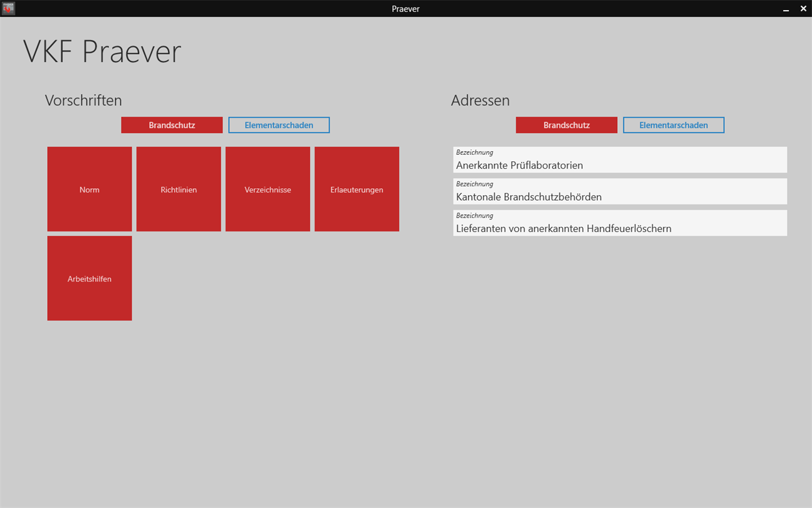The image size is (812, 508).
Task: Open Lieferanten von anerkannten Handfeuerlöschern entry
Action: click(620, 223)
